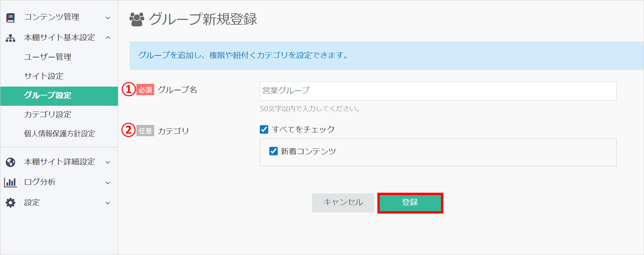Screen dimensions: 644x255
Task: Click the sitemap icon beside 本棚サイト基本設定
Action: pyautogui.click(x=11, y=38)
